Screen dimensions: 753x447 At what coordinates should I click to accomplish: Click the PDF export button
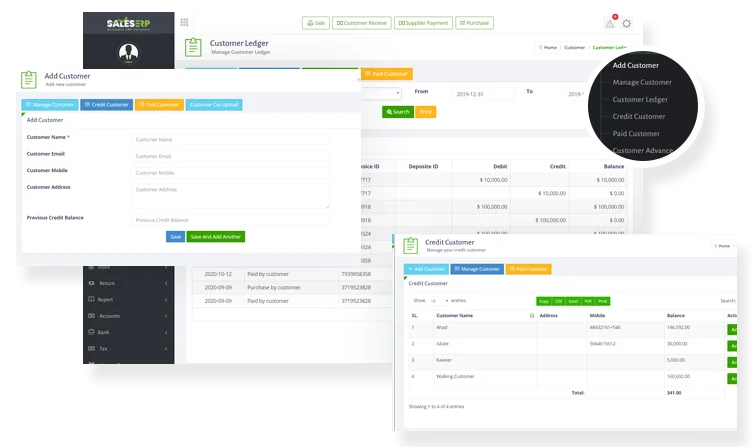click(588, 300)
